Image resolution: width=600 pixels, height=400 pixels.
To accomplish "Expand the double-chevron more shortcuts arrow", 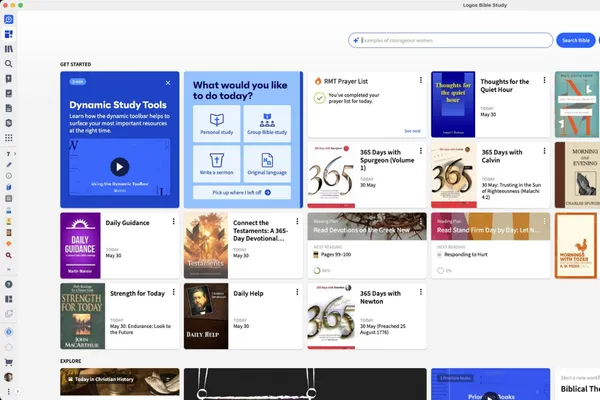I will (8, 269).
